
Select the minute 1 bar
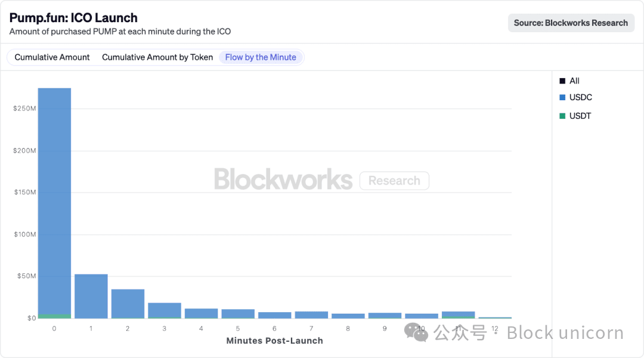(91, 296)
